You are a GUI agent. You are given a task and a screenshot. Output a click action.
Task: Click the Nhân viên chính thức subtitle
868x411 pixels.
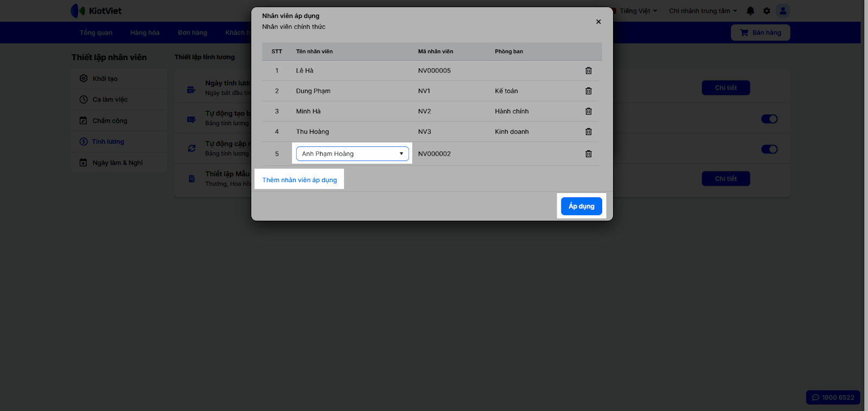[x=294, y=27]
